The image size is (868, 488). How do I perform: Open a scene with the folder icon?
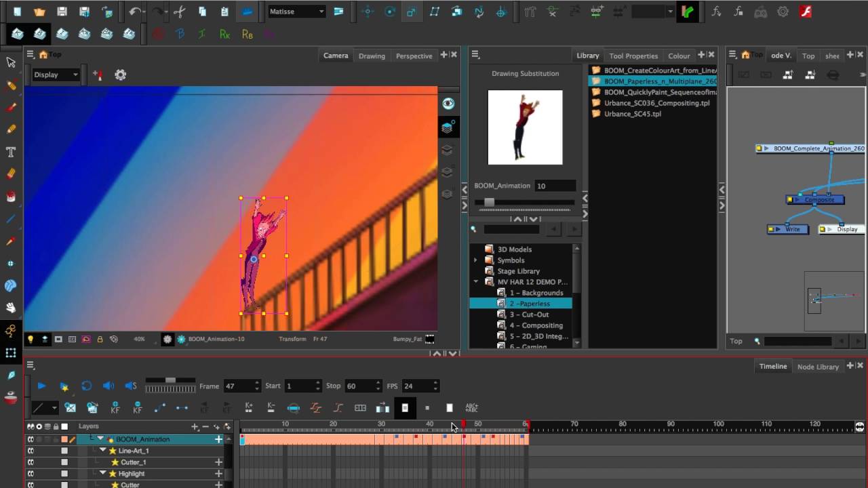[39, 12]
